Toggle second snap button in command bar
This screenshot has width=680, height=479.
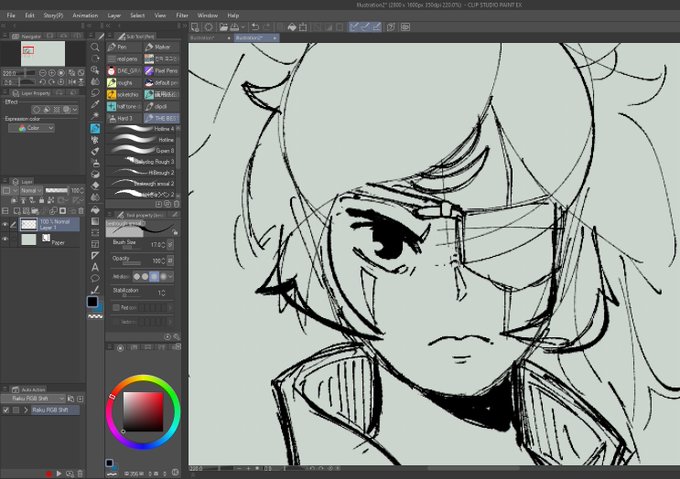(365, 27)
